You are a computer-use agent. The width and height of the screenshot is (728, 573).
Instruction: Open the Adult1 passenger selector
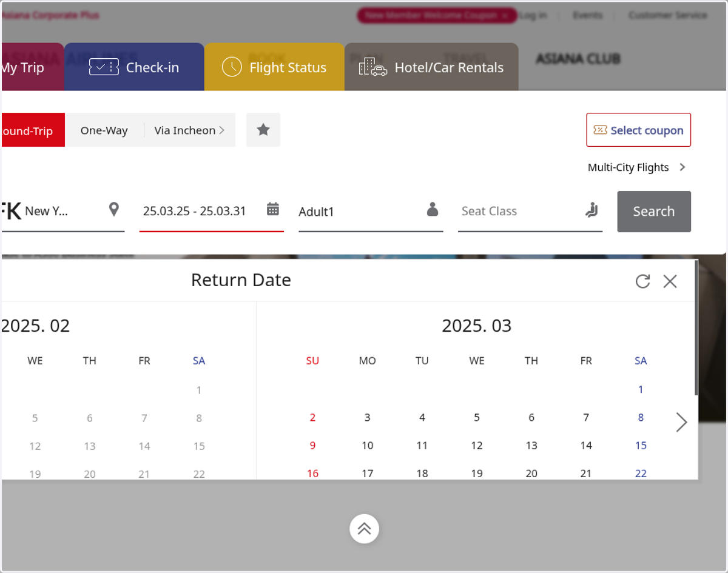tap(371, 211)
